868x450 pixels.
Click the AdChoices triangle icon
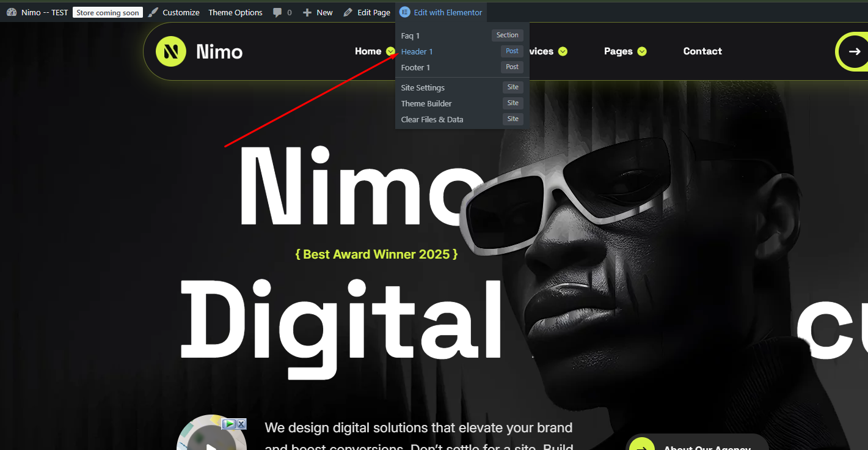[229, 424]
